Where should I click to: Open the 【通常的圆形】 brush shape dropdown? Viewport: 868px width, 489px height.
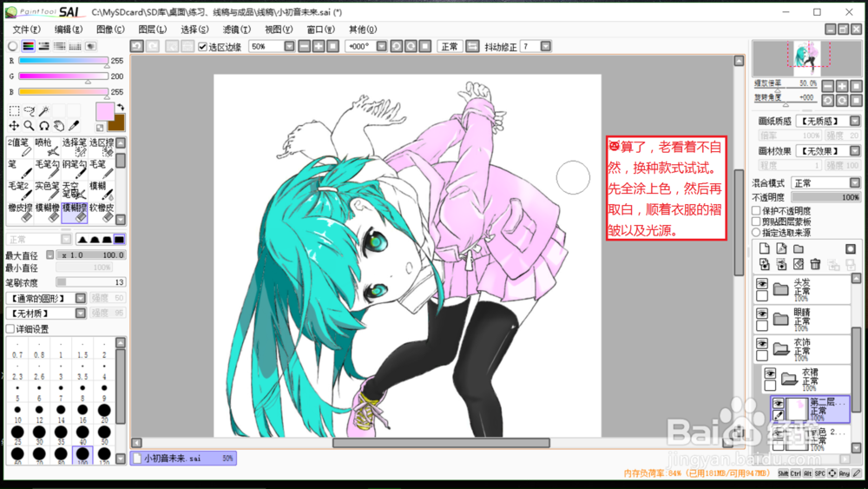coord(80,298)
